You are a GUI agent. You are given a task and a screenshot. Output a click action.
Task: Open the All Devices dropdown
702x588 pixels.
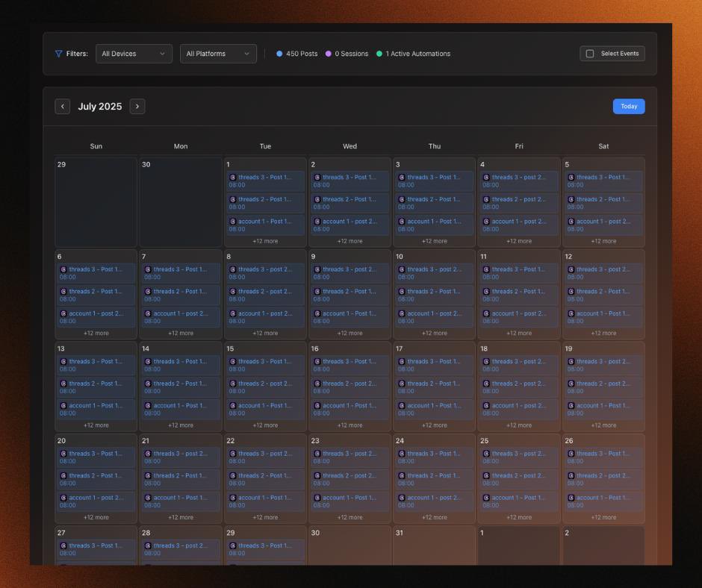click(x=134, y=54)
